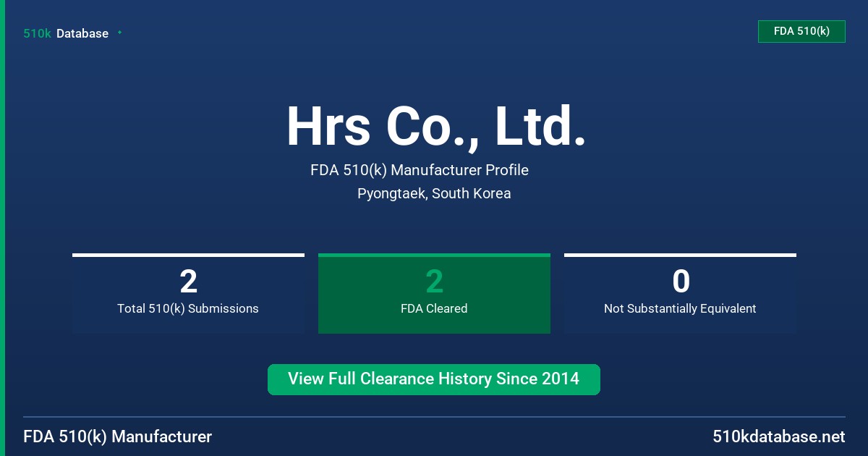868x456 pixels.
Task: Visit the 510kdatabase.net link
Action: [778, 437]
